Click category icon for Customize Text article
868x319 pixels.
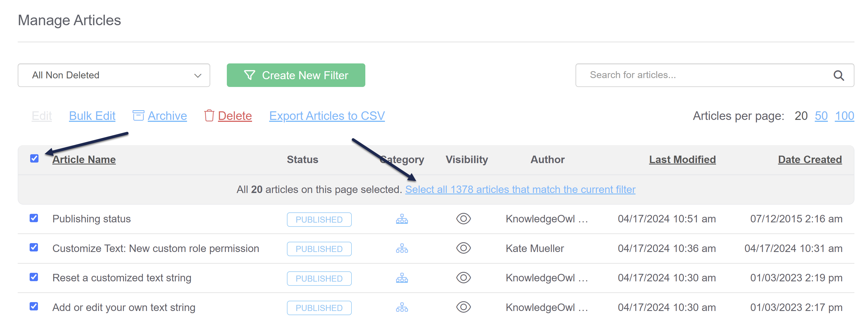[x=402, y=249]
